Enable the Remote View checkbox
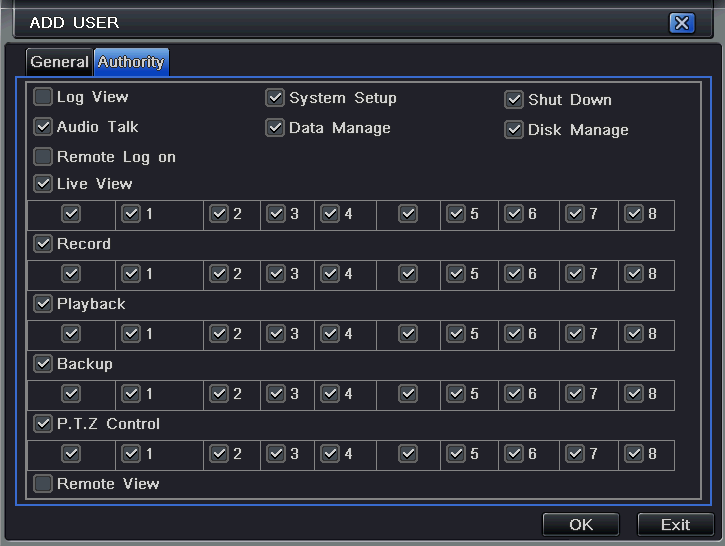Viewport: 725px width, 546px height. (x=43, y=484)
